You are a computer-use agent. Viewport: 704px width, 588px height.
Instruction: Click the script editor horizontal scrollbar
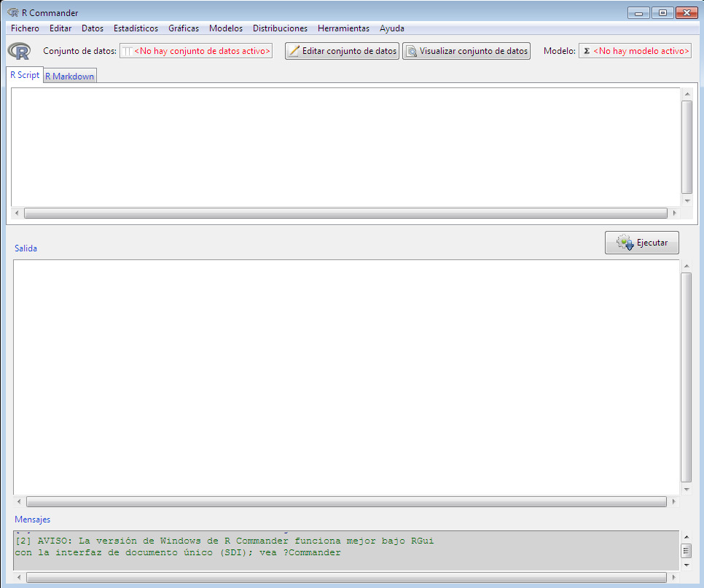(x=345, y=213)
